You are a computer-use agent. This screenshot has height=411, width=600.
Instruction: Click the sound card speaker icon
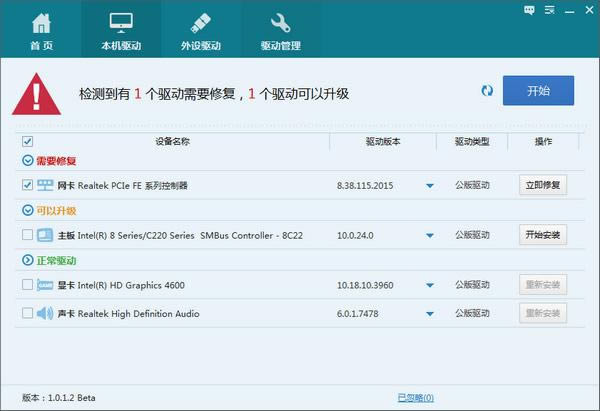45,313
